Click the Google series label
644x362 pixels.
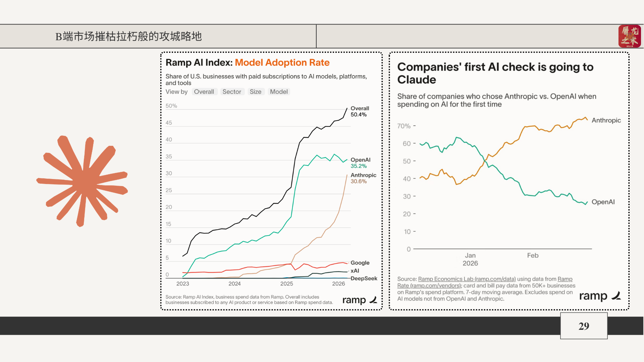point(360,263)
